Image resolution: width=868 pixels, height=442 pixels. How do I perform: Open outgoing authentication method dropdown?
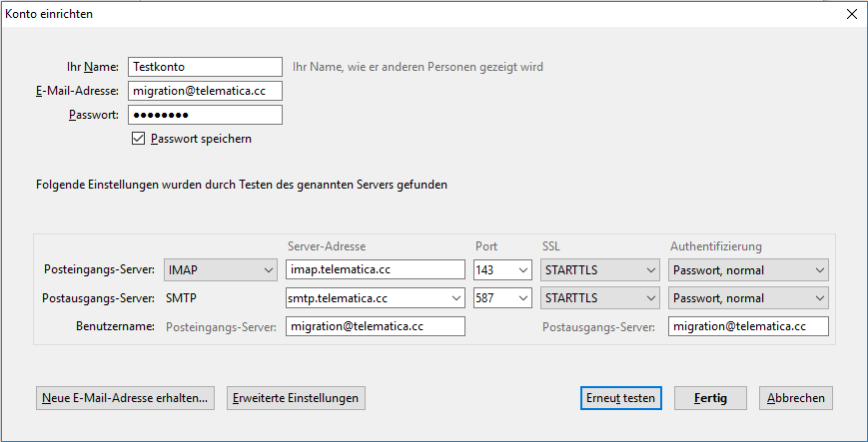[749, 297]
